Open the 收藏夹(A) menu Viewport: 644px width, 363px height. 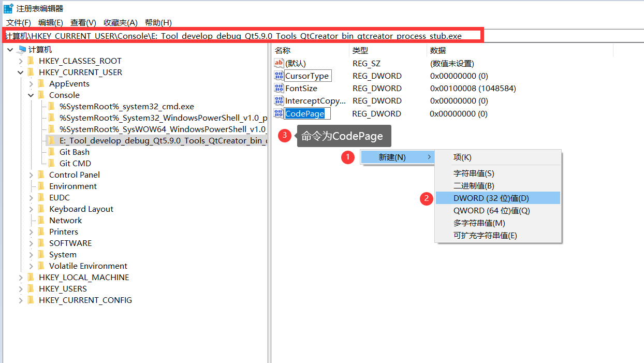(120, 22)
